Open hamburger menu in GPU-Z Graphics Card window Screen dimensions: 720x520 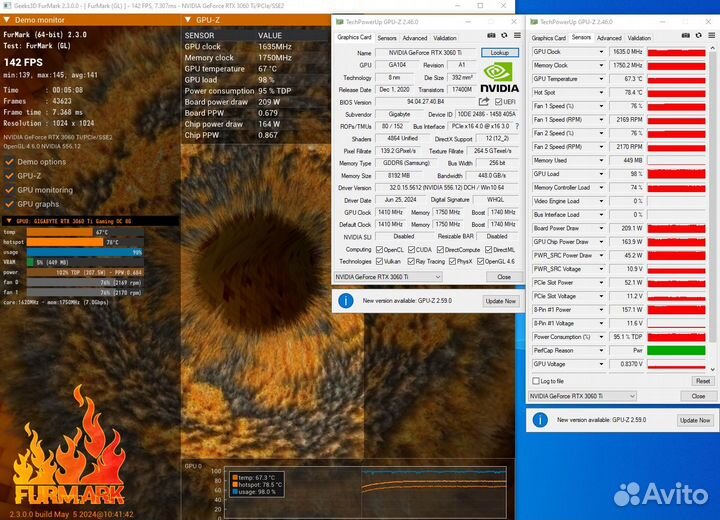pyautogui.click(x=517, y=35)
